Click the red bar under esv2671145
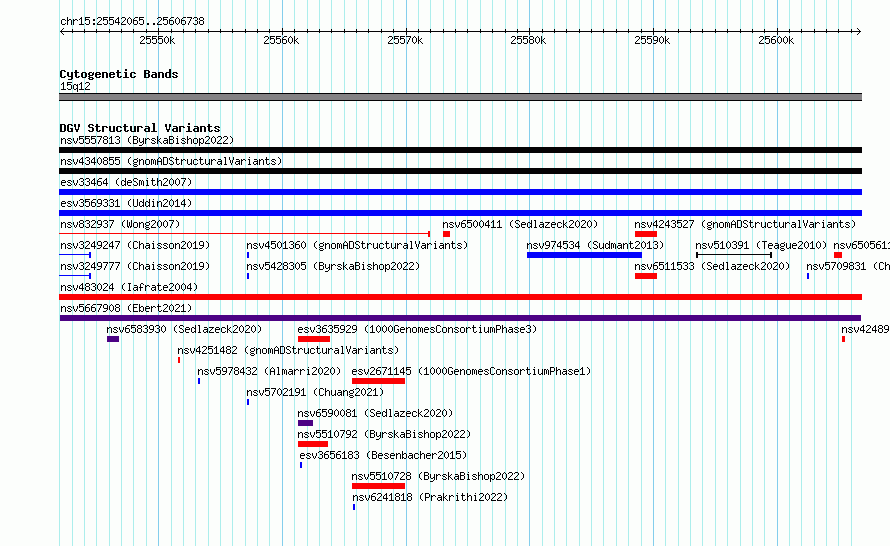The height and width of the screenshot is (546, 890). click(x=378, y=381)
